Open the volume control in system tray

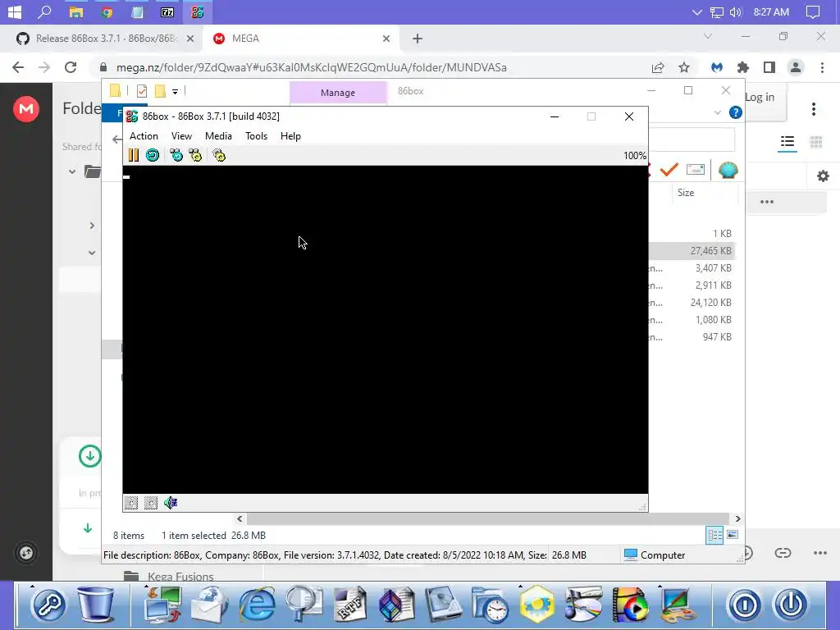tap(736, 11)
